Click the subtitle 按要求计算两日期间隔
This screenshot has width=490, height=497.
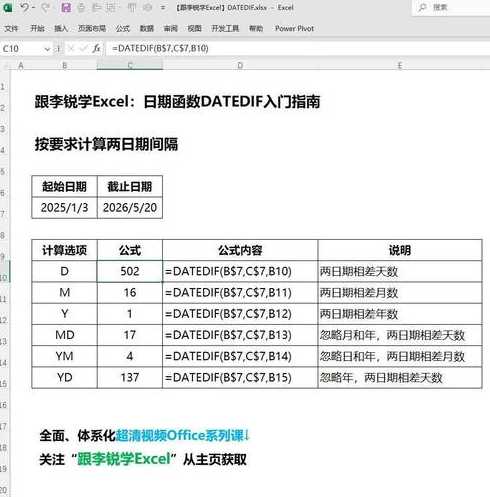point(107,144)
